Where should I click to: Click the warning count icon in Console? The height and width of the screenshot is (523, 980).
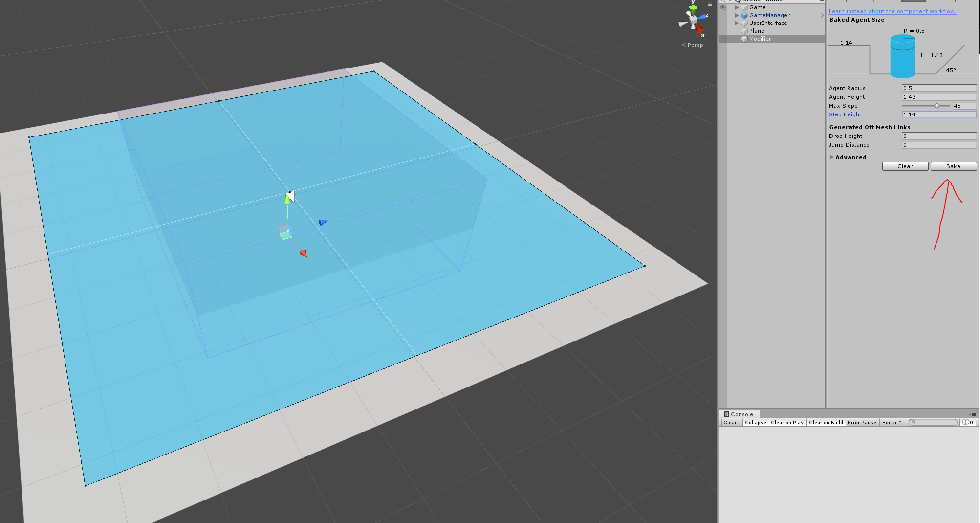tap(965, 422)
